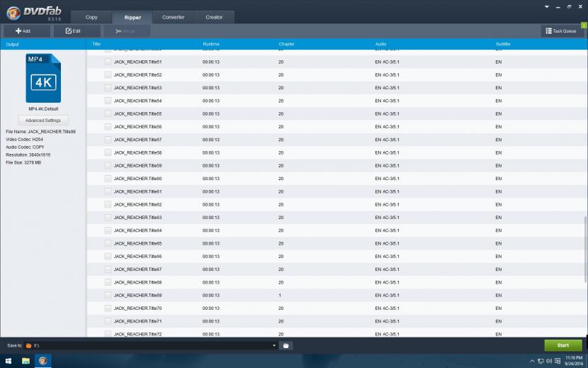Select the JACK_REACHER.Title65 row name
588x368 pixels.
pos(137,243)
